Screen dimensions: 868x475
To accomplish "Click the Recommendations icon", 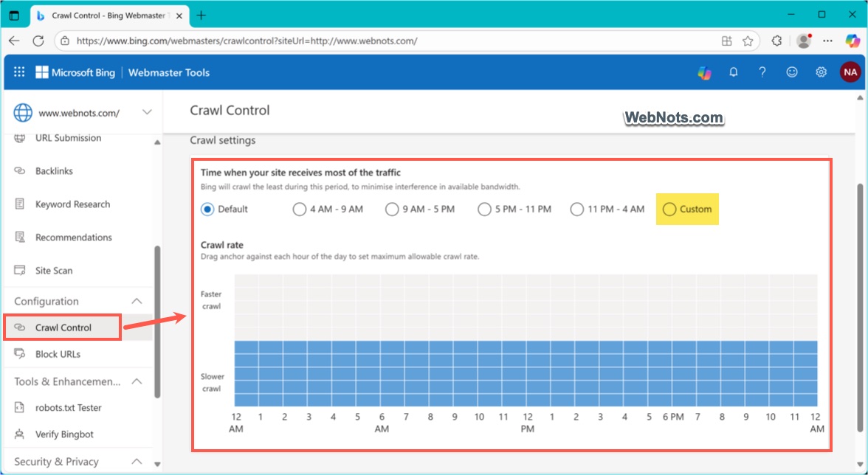I will click(20, 237).
